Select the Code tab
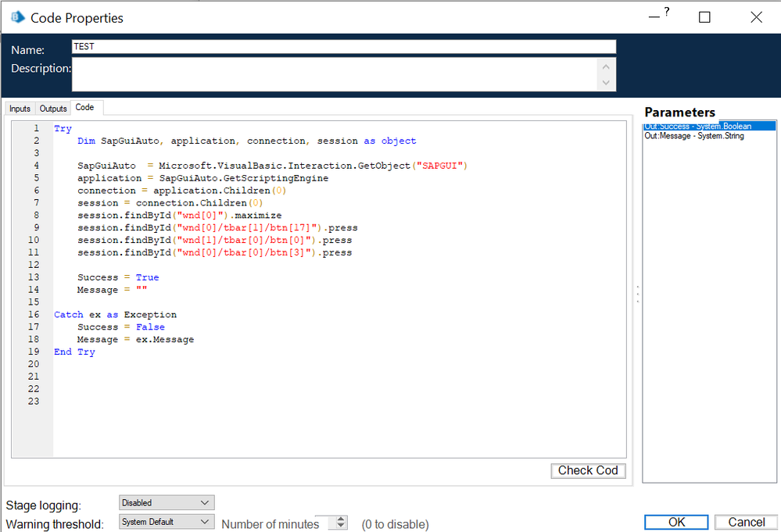The height and width of the screenshot is (532, 781). pyautogui.click(x=84, y=108)
